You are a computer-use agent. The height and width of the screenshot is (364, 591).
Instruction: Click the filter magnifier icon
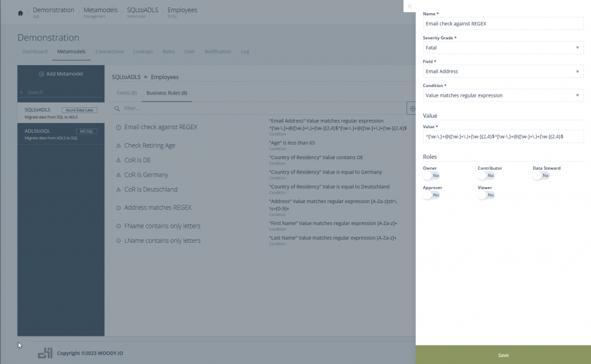pyautogui.click(x=117, y=108)
